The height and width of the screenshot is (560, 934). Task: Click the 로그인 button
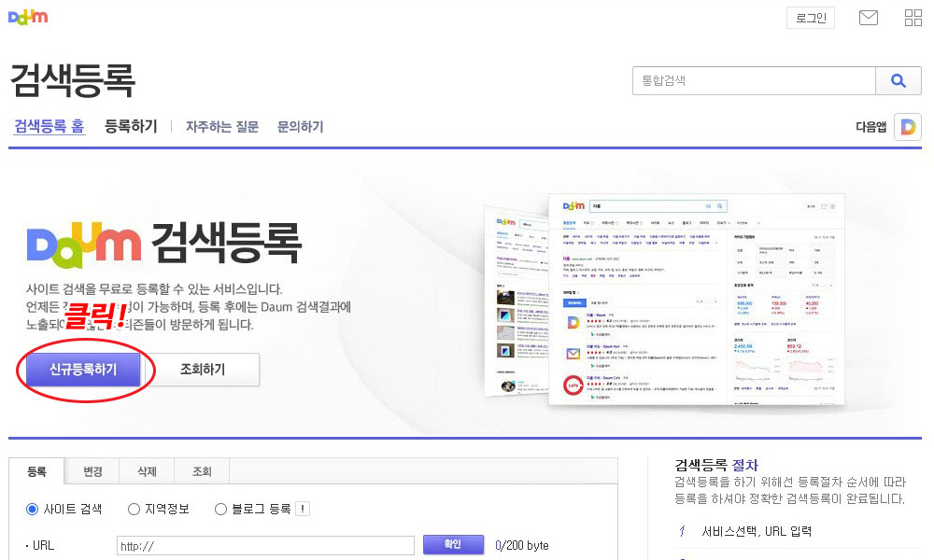click(811, 18)
